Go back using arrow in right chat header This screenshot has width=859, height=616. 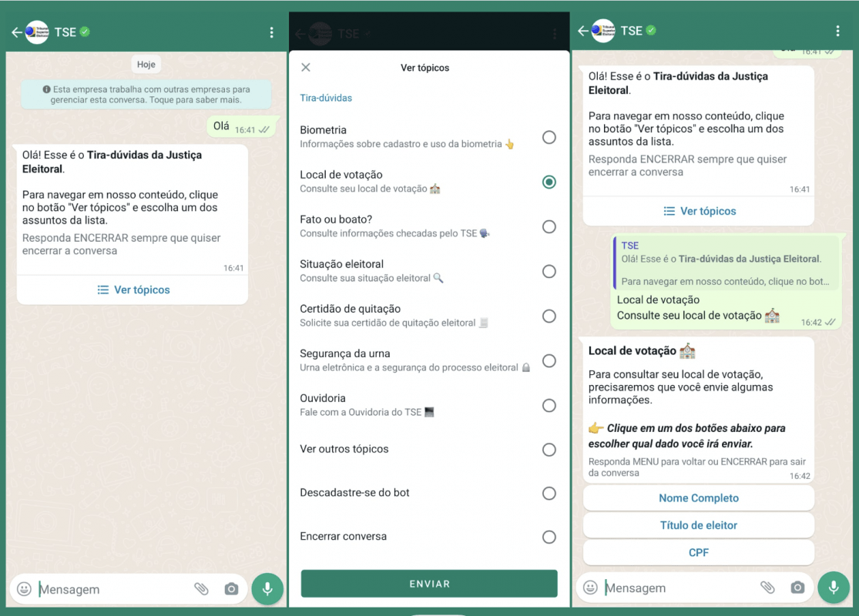tap(583, 31)
